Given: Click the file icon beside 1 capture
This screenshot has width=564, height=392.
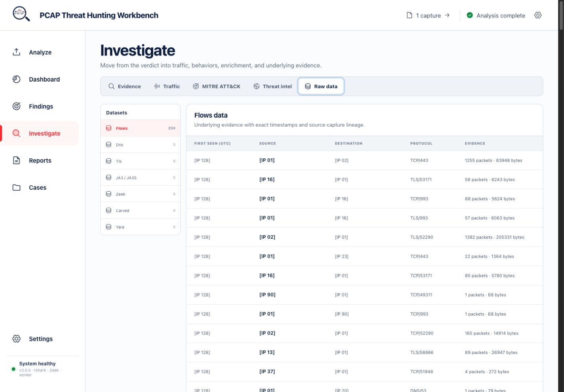Looking at the screenshot, I should point(410,15).
